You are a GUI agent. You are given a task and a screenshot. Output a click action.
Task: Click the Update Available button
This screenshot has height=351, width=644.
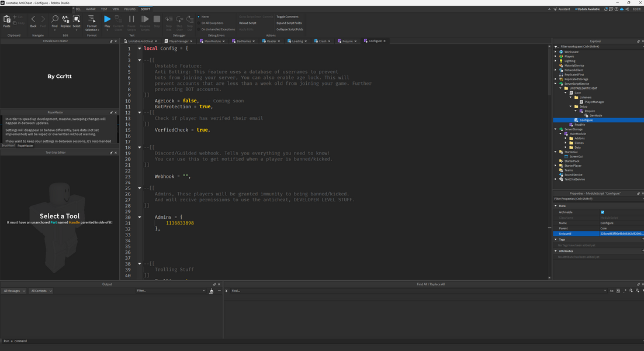click(588, 9)
